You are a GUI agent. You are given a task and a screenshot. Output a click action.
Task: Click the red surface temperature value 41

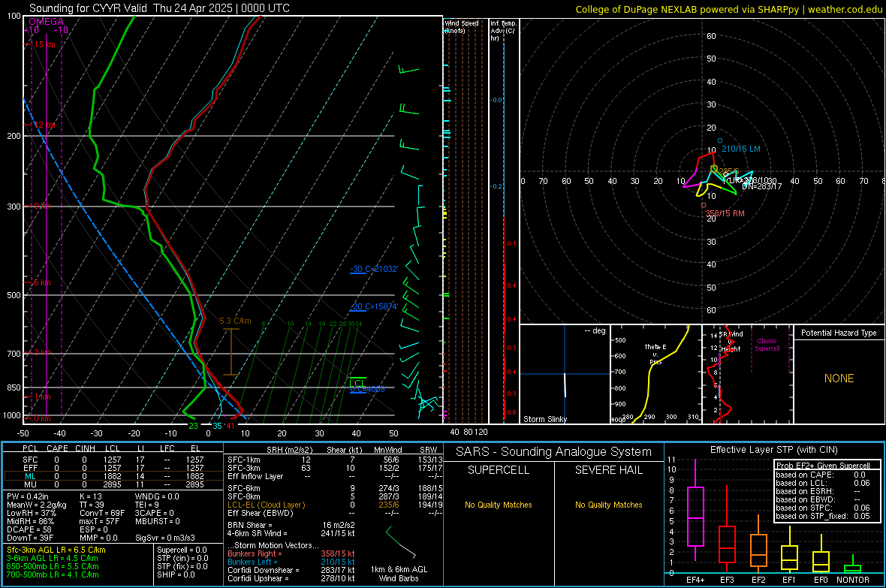click(x=231, y=426)
